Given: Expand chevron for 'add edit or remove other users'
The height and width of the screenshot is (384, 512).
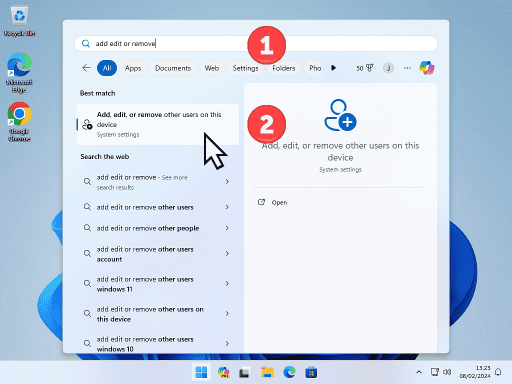Looking at the screenshot, I should click(x=227, y=207).
